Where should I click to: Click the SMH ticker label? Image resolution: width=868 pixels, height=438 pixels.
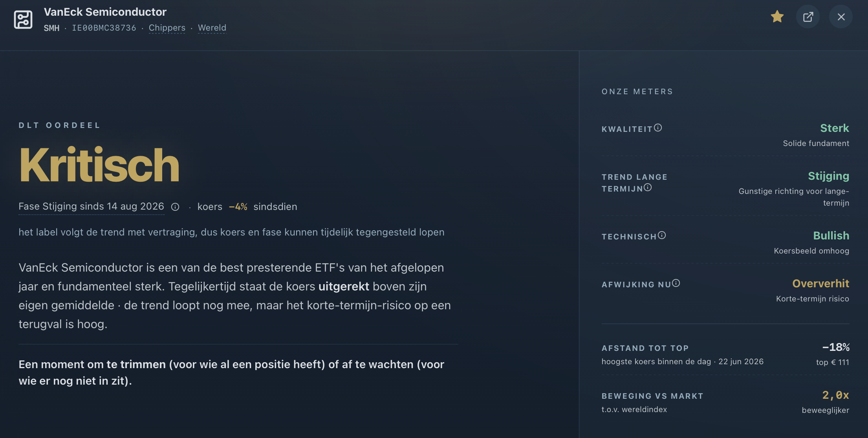click(51, 28)
